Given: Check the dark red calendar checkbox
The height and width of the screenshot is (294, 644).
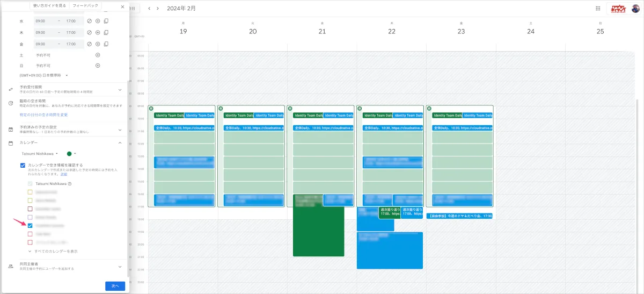Looking at the screenshot, I should pyautogui.click(x=30, y=209).
